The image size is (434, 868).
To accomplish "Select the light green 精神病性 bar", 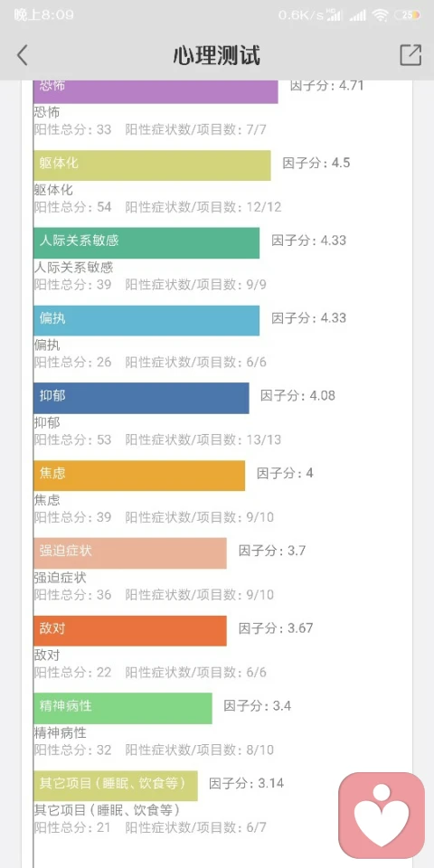I will pos(122,707).
